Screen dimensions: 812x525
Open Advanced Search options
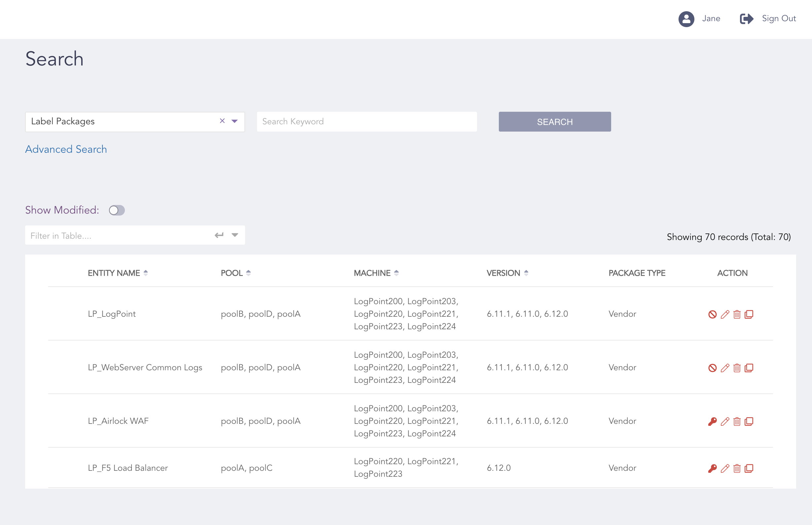click(66, 149)
